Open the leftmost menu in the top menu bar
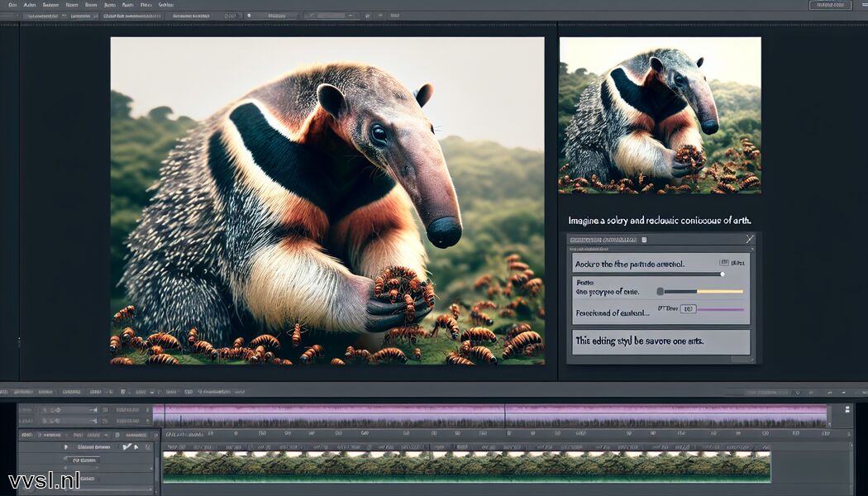 click(x=12, y=4)
